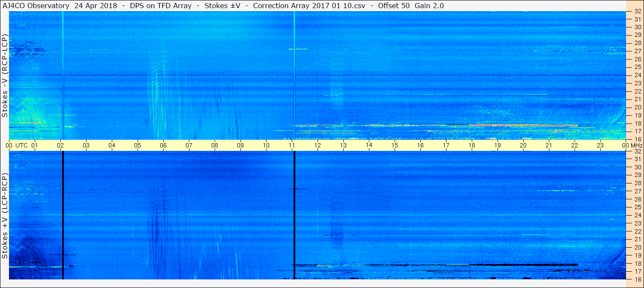644x288 pixels.
Task: Select hour marker 05 on UTC axis
Action: click(138, 145)
